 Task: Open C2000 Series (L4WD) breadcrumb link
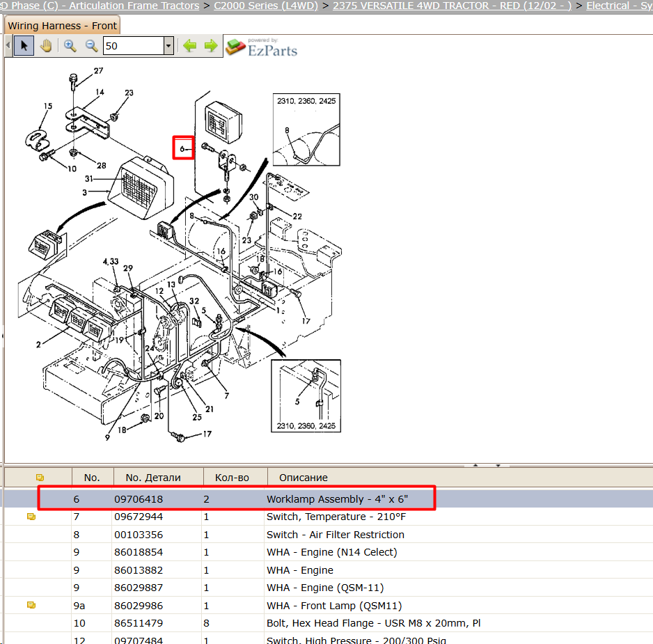point(266,6)
